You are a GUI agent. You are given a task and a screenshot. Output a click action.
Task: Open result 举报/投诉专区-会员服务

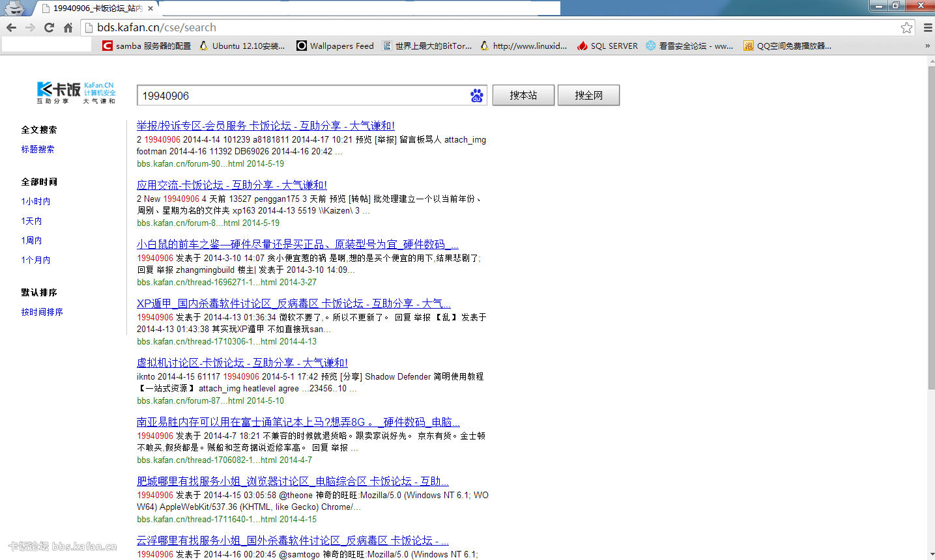tap(265, 126)
